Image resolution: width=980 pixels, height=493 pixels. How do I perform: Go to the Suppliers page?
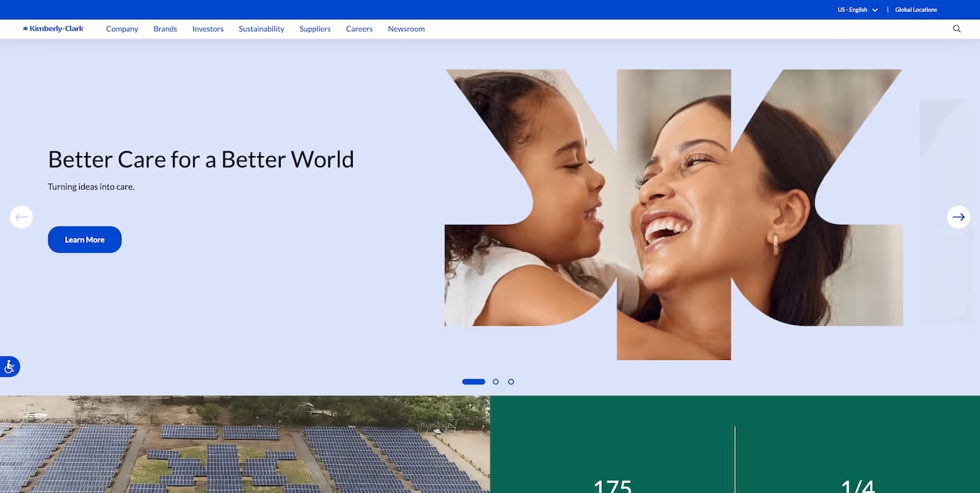pyautogui.click(x=315, y=29)
